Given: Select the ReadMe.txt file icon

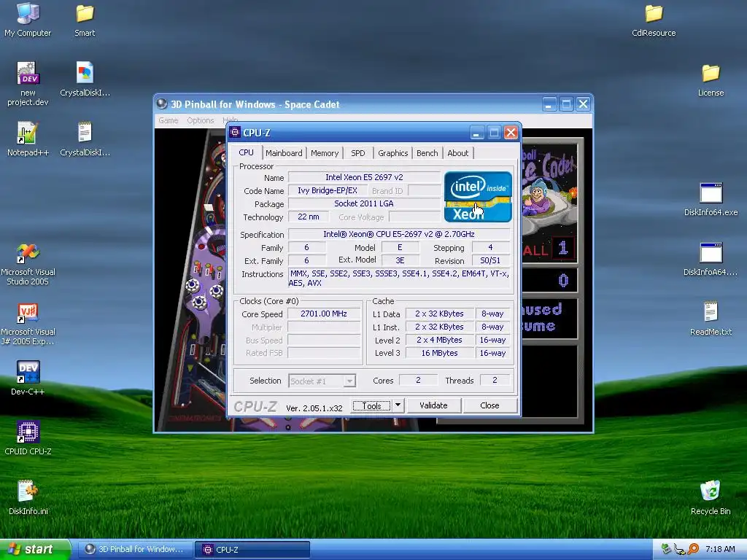Looking at the screenshot, I should [x=711, y=319].
